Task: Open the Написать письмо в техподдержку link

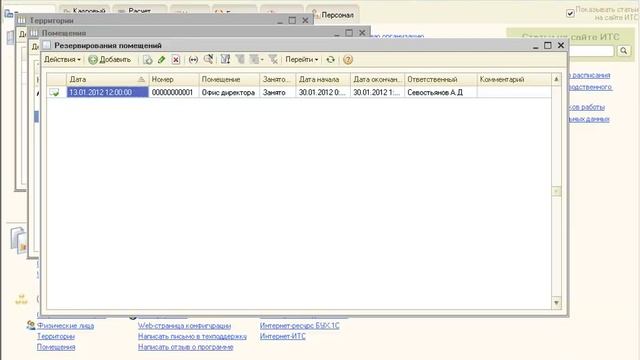Action: (x=192, y=336)
